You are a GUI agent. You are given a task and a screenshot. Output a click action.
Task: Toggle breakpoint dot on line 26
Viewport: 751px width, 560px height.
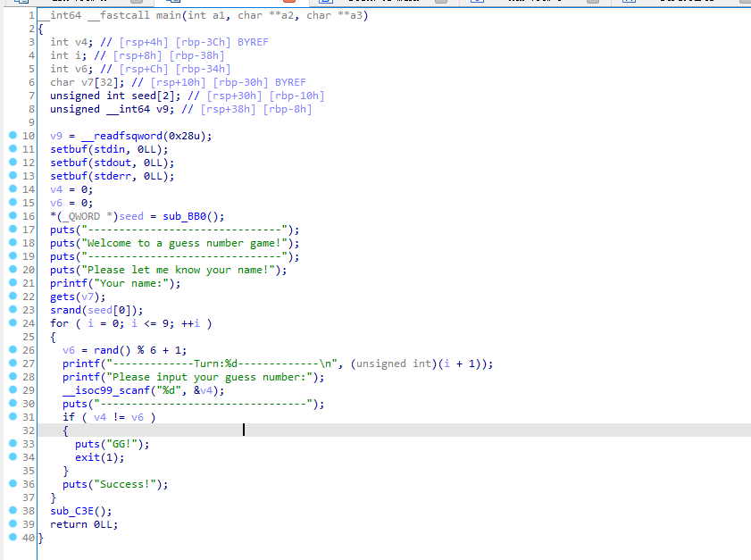(x=13, y=350)
